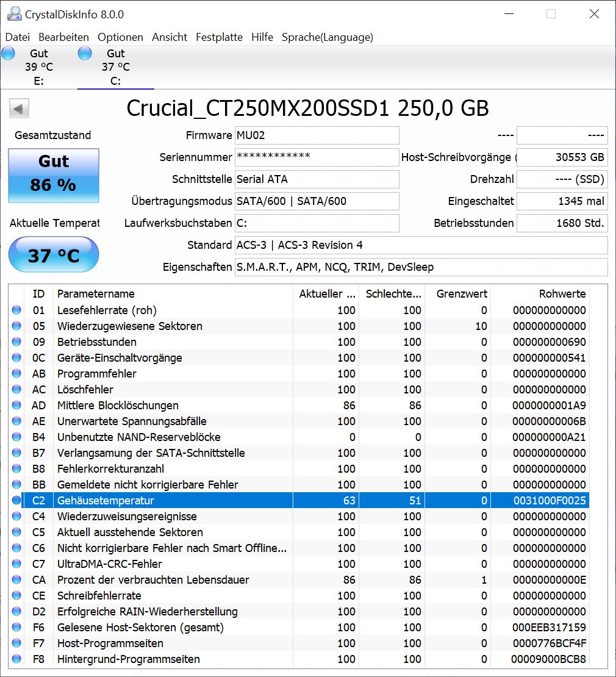Viewport: 616px width, 677px height.
Task: Click status dot of Geräte-Einschaltvorgänge row
Action: [16, 357]
